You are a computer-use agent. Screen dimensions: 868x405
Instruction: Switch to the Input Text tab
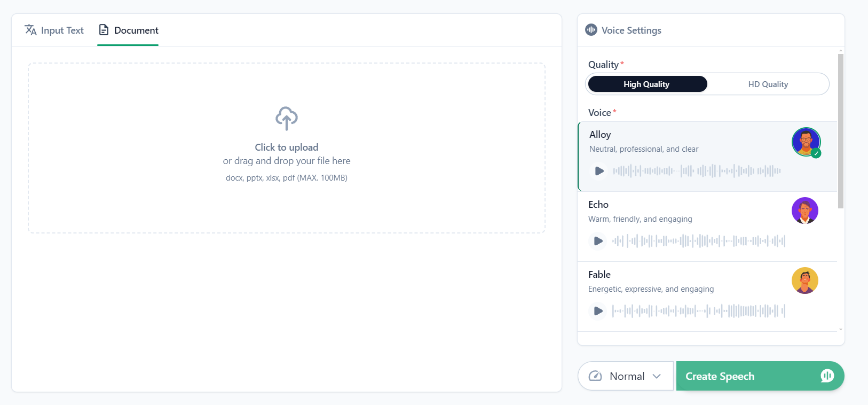click(x=54, y=30)
